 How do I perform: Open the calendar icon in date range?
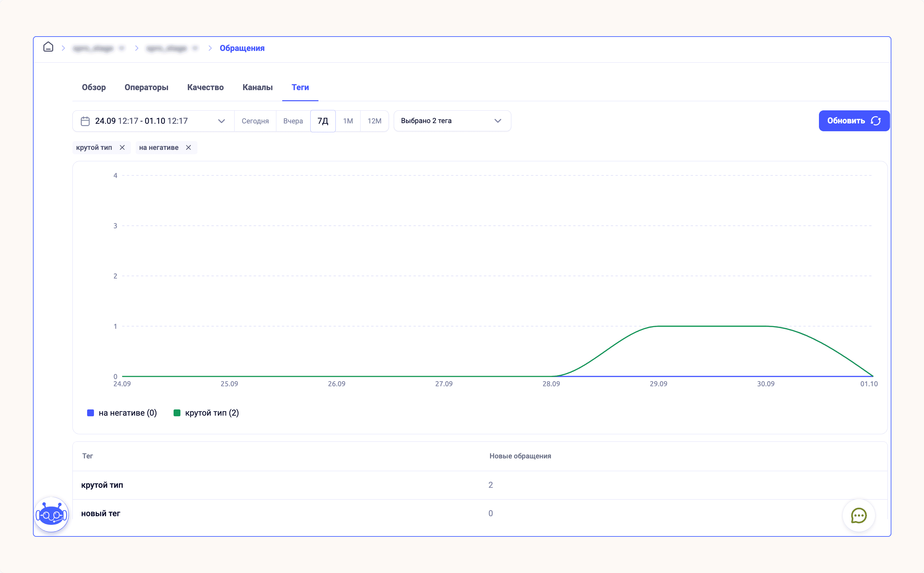[85, 121]
